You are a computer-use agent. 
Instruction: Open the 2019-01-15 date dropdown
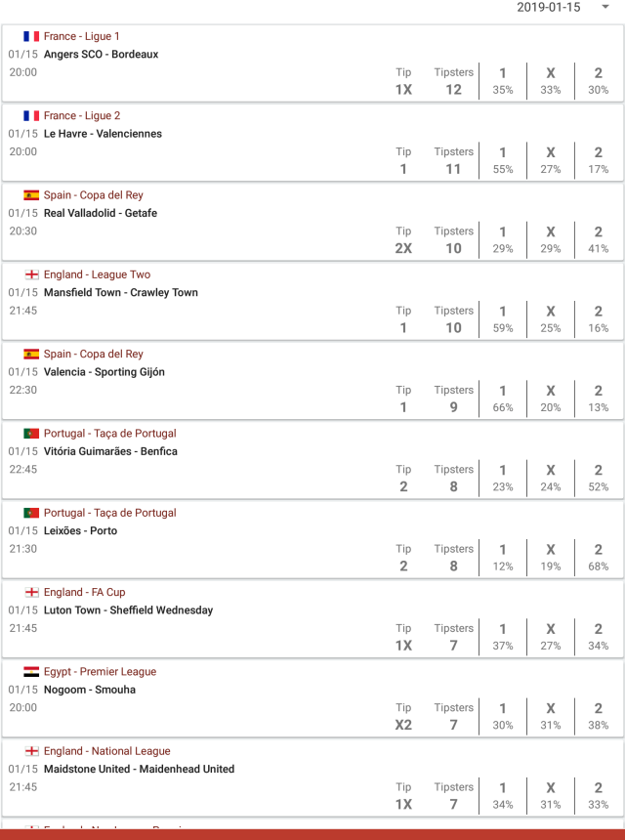click(x=562, y=8)
